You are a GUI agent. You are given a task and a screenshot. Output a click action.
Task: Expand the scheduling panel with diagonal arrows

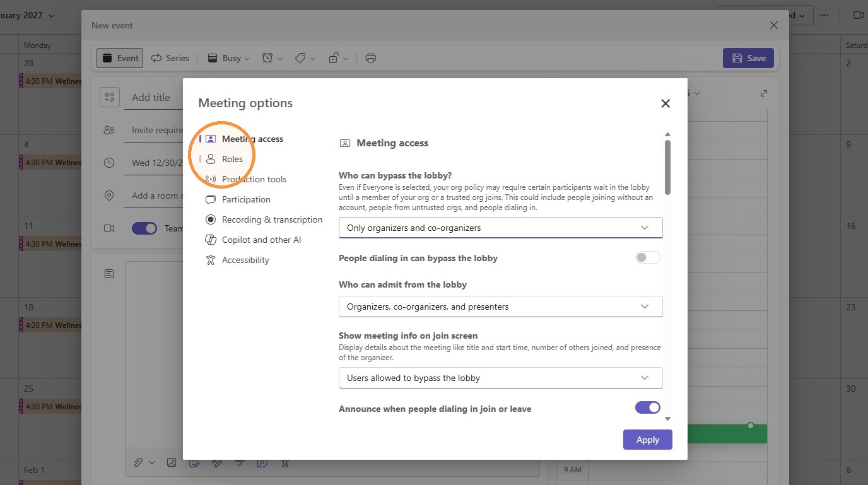(764, 93)
